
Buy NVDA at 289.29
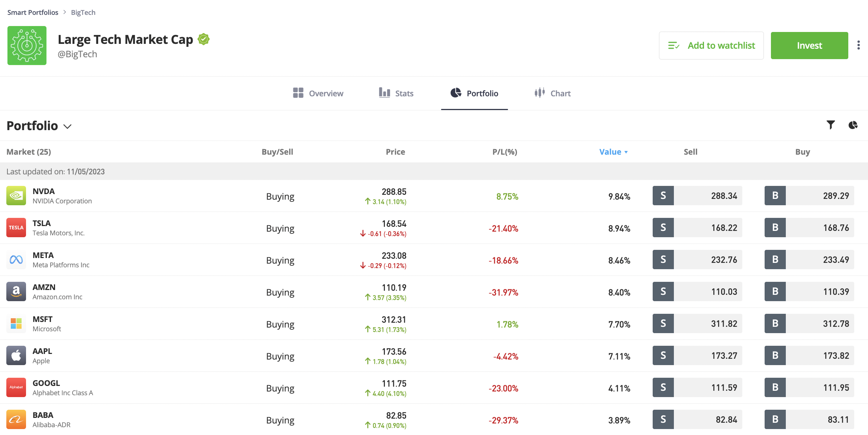[809, 196]
